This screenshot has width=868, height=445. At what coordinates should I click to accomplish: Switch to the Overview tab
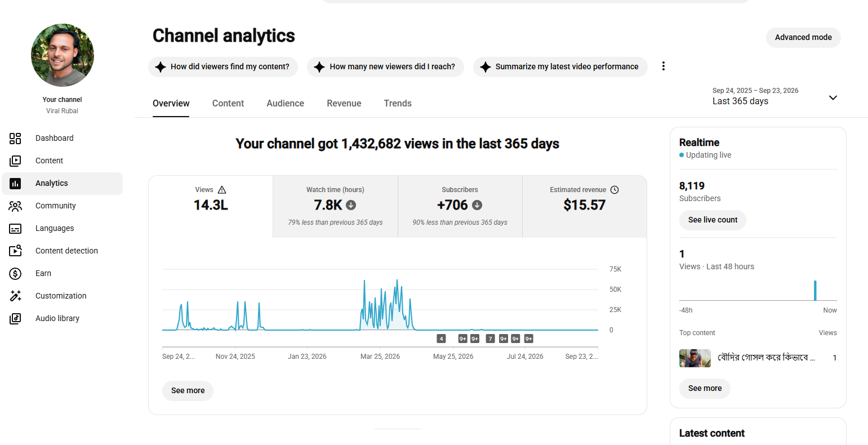point(171,104)
